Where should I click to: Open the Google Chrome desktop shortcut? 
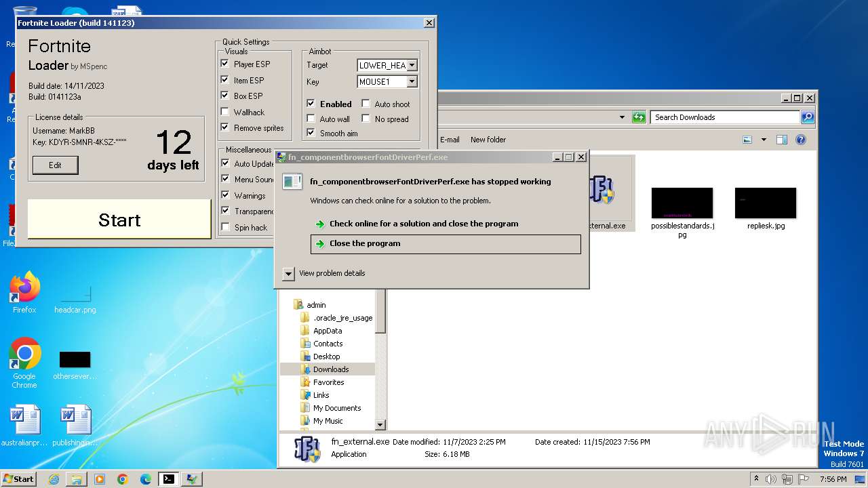tap(24, 363)
